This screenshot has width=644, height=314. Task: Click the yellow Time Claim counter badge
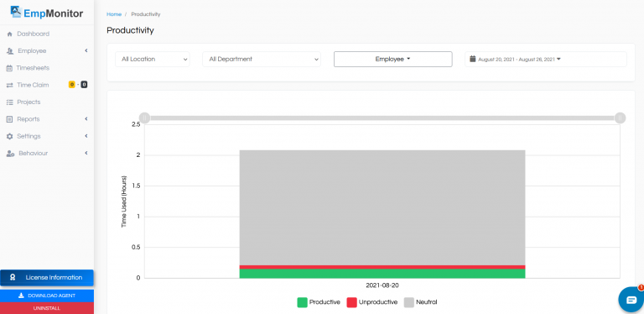pos(72,85)
